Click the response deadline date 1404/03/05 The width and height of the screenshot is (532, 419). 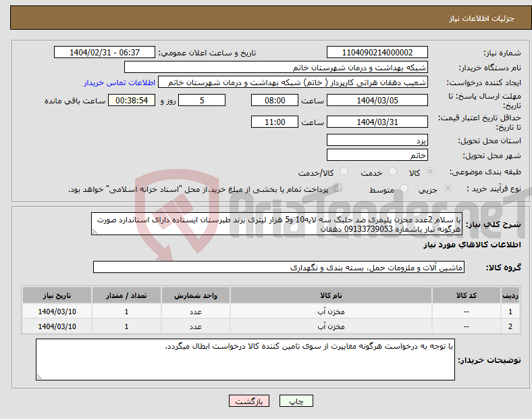pyautogui.click(x=377, y=100)
